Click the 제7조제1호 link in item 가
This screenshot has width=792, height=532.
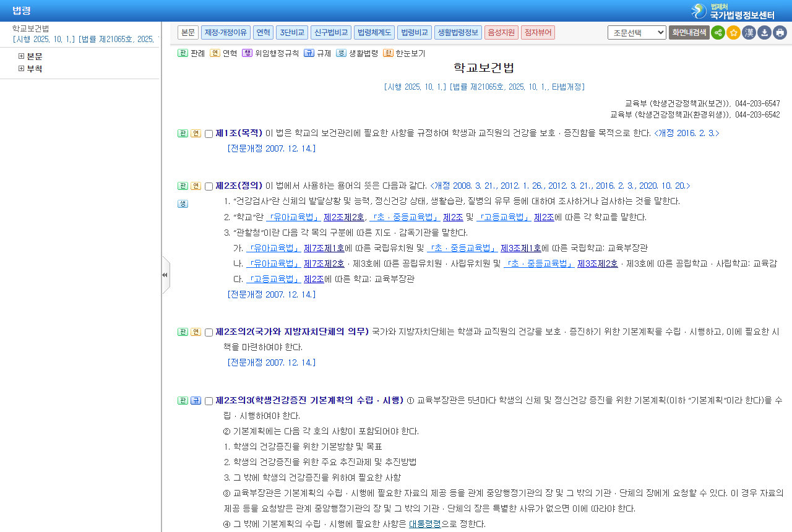coord(324,248)
